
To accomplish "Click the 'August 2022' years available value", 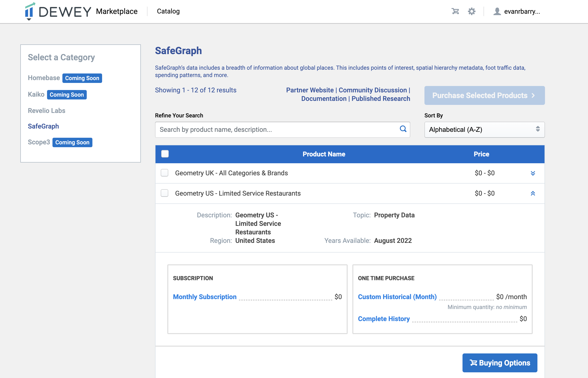I will click(x=393, y=241).
